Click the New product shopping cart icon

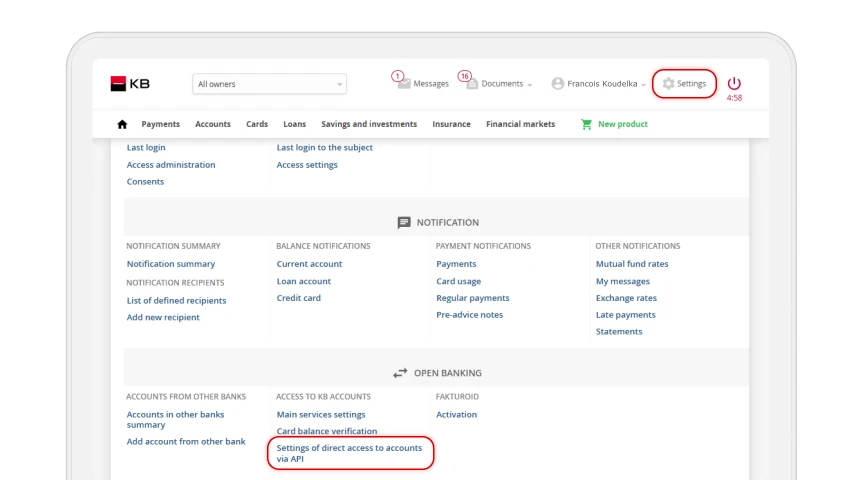[x=586, y=124]
